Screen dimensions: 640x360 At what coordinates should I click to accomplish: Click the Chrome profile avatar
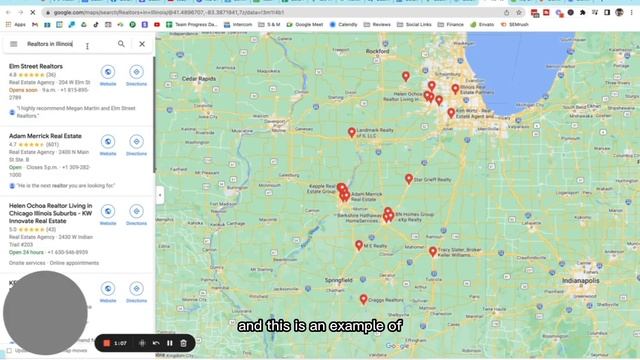[x=619, y=12]
